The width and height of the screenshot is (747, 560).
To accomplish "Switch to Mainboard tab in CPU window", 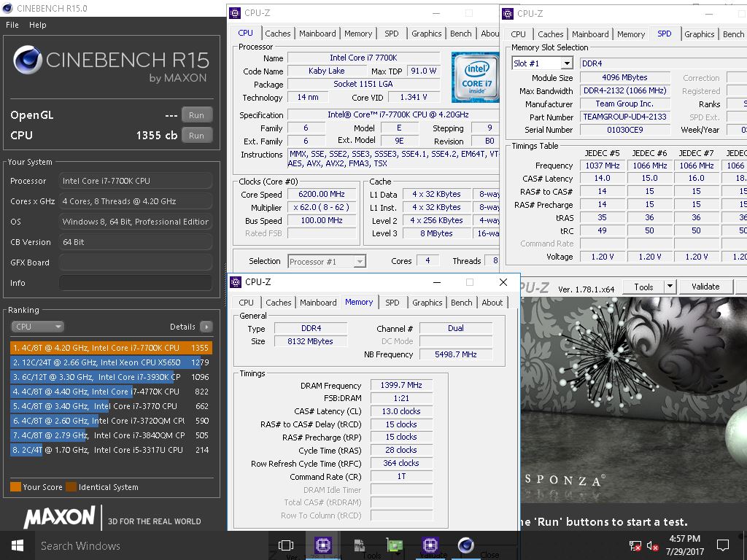I will (318, 34).
